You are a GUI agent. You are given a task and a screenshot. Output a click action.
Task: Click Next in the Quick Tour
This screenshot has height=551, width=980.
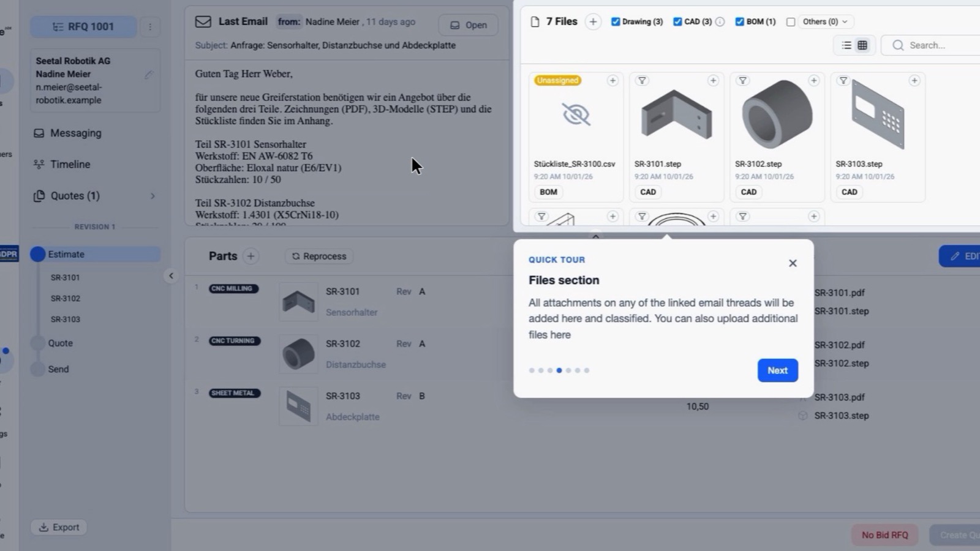(777, 370)
